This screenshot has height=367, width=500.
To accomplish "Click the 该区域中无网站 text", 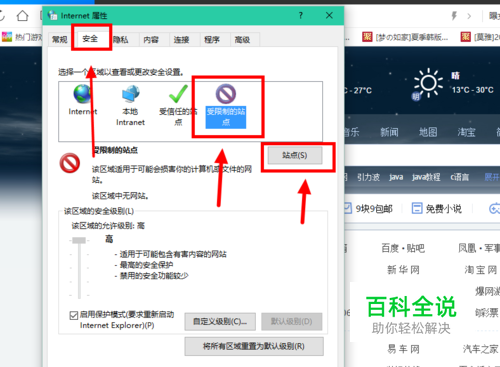I will coord(120,196).
